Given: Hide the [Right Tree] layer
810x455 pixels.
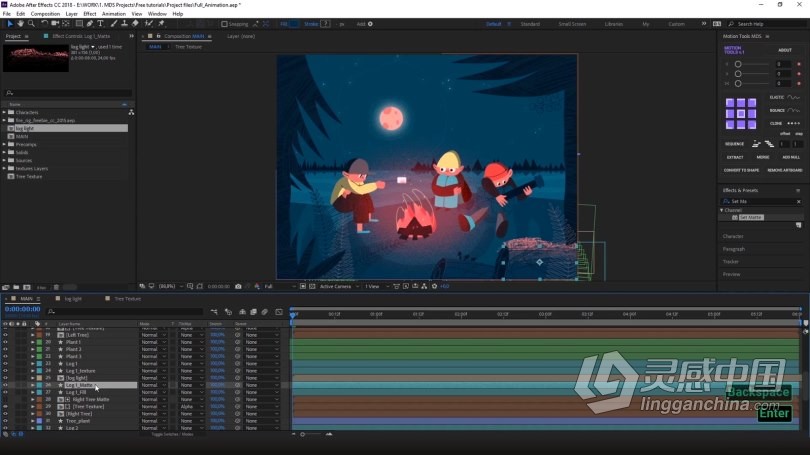Looking at the screenshot, I should [x=5, y=414].
